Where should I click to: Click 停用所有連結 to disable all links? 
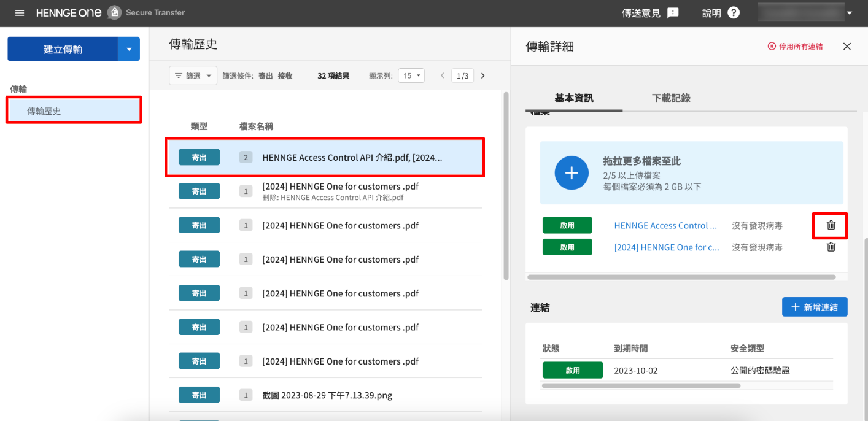pyautogui.click(x=795, y=46)
